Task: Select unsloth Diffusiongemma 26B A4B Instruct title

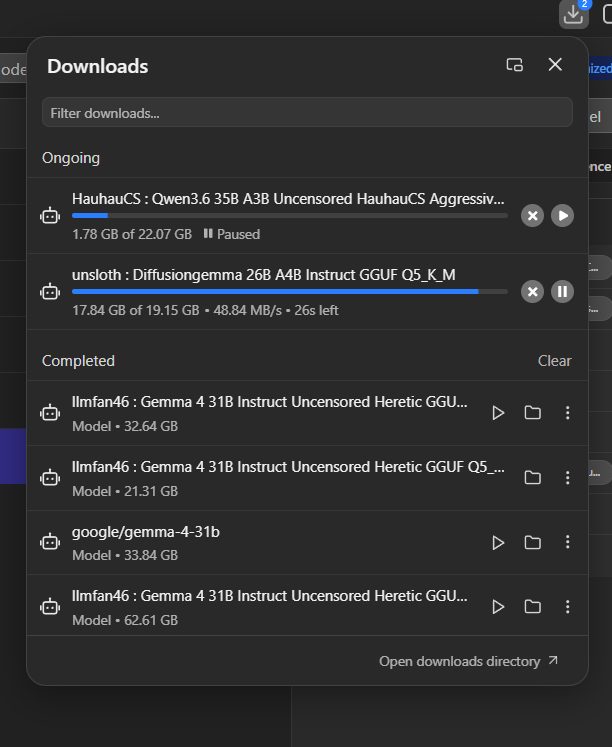Action: pyautogui.click(x=264, y=275)
